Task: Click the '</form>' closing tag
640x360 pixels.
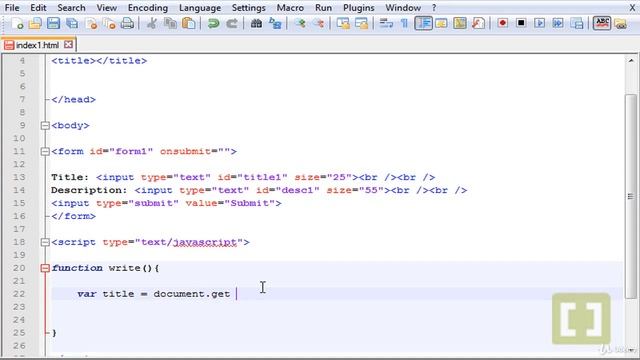Action: (x=73, y=216)
